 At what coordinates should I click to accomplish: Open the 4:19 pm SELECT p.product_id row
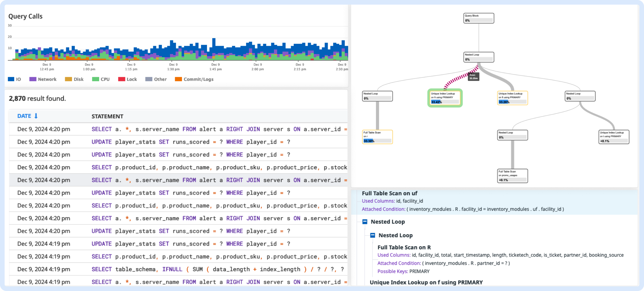(x=178, y=256)
